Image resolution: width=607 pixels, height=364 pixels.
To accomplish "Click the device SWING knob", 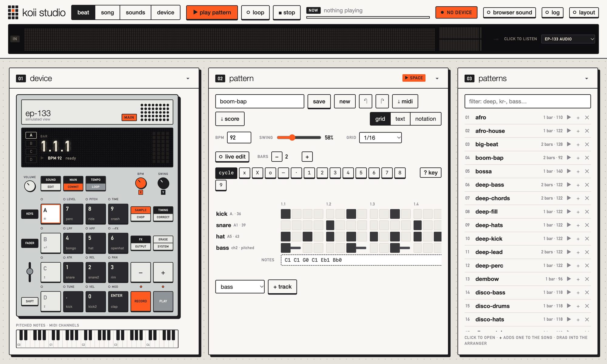I will pyautogui.click(x=163, y=183).
